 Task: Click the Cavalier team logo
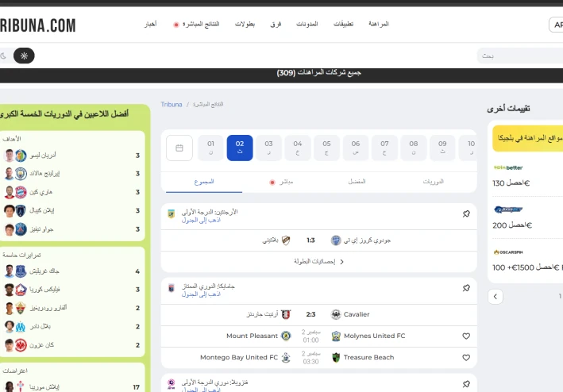click(x=336, y=314)
